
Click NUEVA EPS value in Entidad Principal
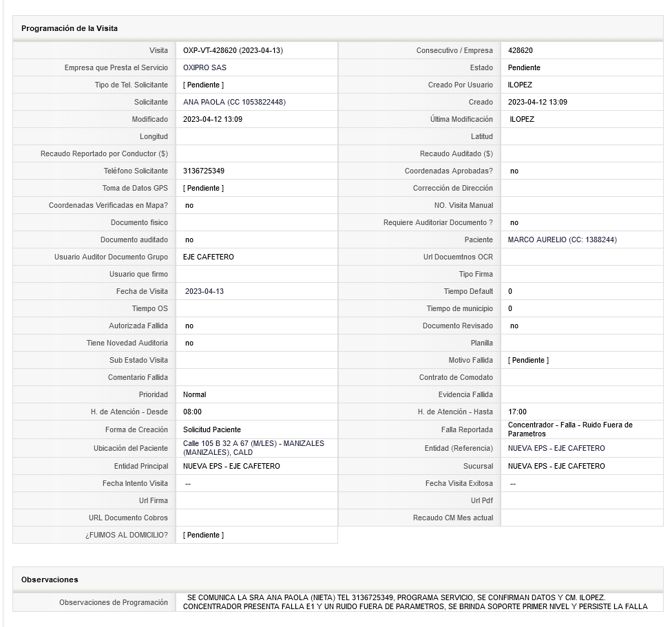[231, 467]
